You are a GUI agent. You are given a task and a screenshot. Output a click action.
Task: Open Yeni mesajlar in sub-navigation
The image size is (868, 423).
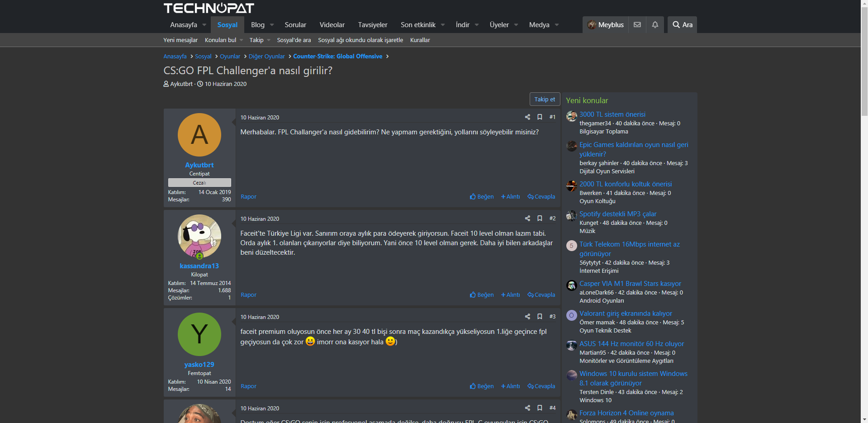coord(180,40)
